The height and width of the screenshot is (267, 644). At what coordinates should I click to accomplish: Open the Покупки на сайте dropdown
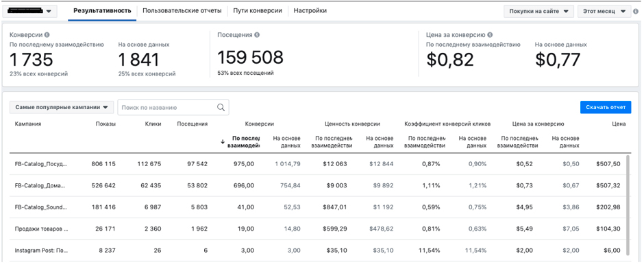coord(538,12)
